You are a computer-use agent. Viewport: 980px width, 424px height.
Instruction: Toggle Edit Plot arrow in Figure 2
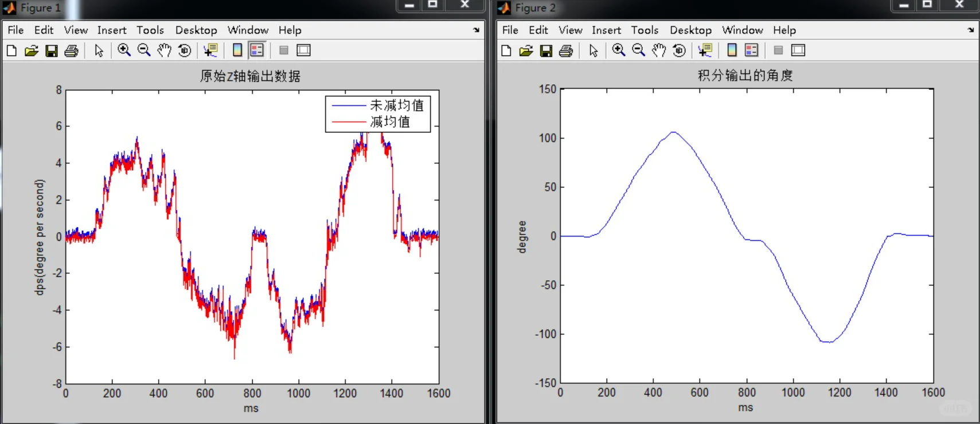[x=594, y=50]
